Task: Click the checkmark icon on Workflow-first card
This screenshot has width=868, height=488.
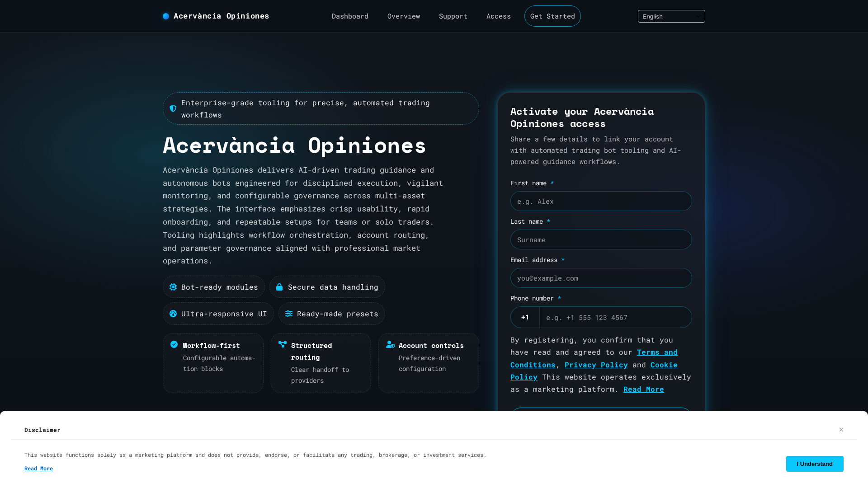Action: pos(174,344)
